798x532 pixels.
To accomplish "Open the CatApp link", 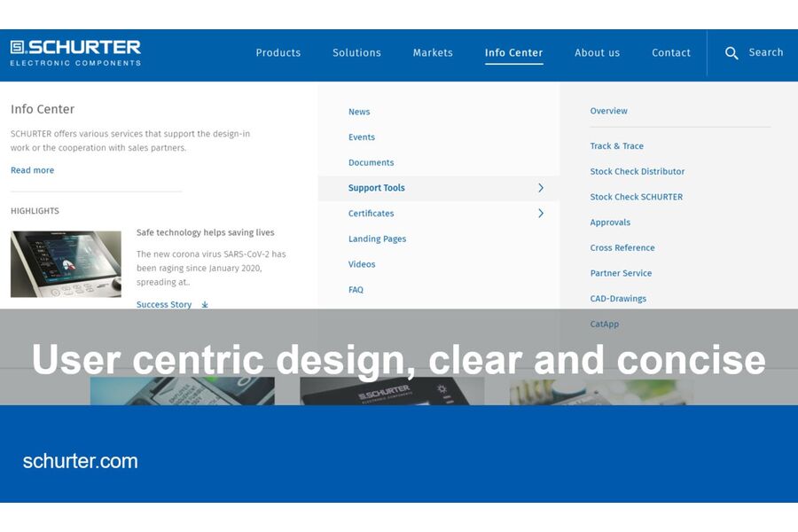I will 604,325.
